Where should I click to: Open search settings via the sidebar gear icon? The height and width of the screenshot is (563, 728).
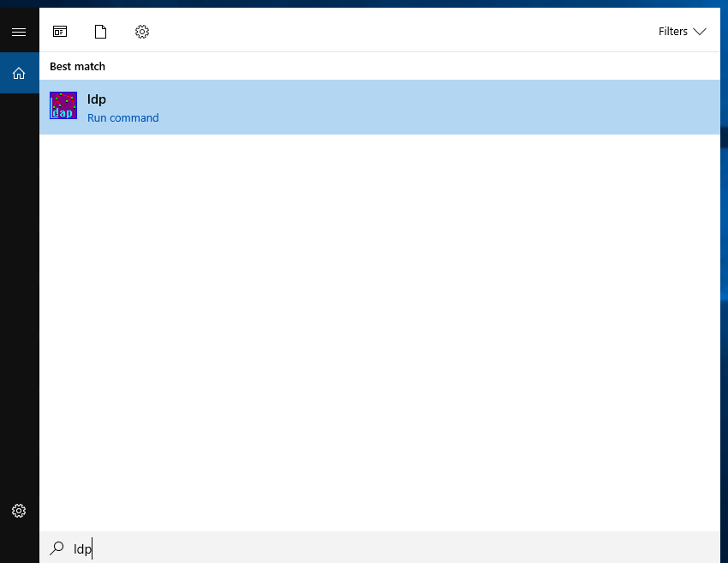19,511
